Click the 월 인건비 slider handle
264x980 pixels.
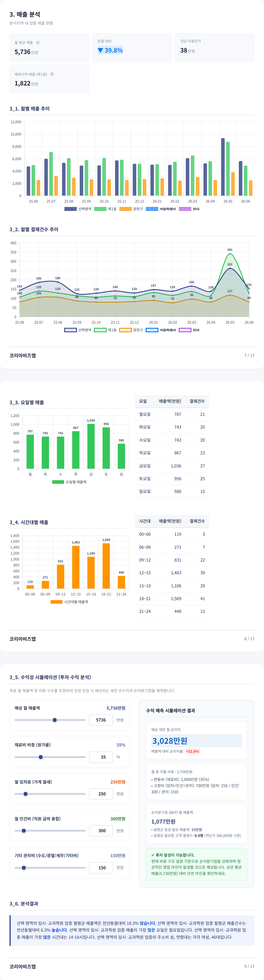point(24,831)
